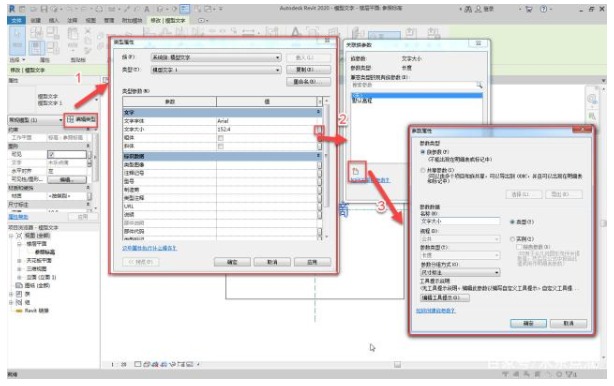Open the 插入 ribbon tab

tap(54, 20)
